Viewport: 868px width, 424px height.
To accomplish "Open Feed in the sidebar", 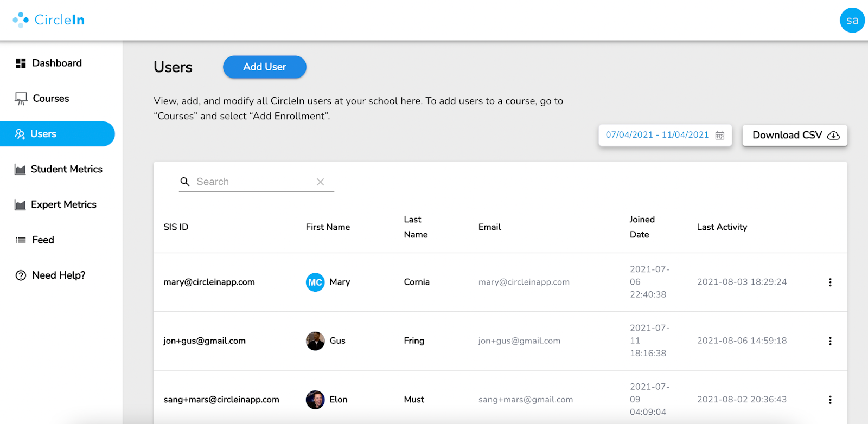I will pos(43,240).
